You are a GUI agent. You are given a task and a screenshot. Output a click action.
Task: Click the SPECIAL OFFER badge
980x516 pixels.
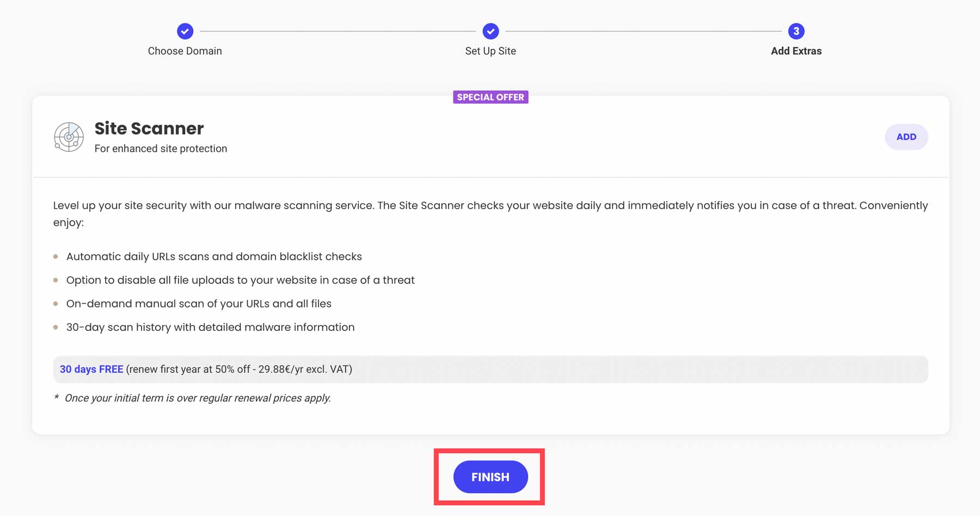click(491, 97)
